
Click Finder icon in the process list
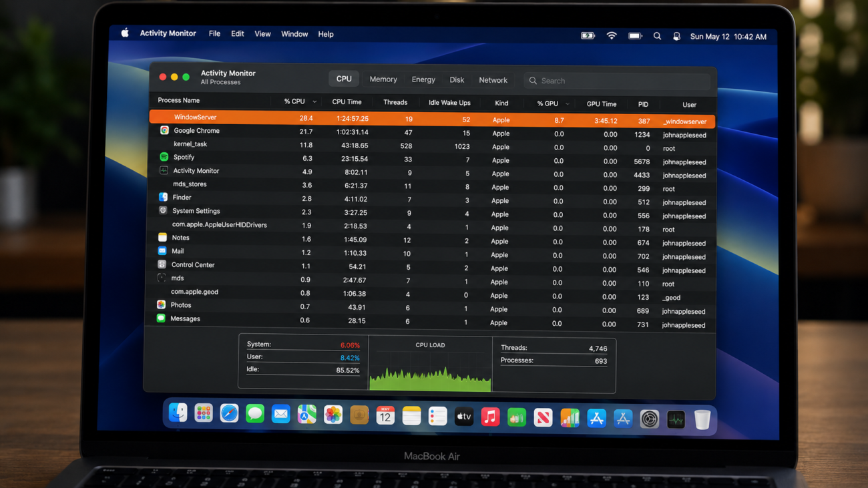coord(163,197)
